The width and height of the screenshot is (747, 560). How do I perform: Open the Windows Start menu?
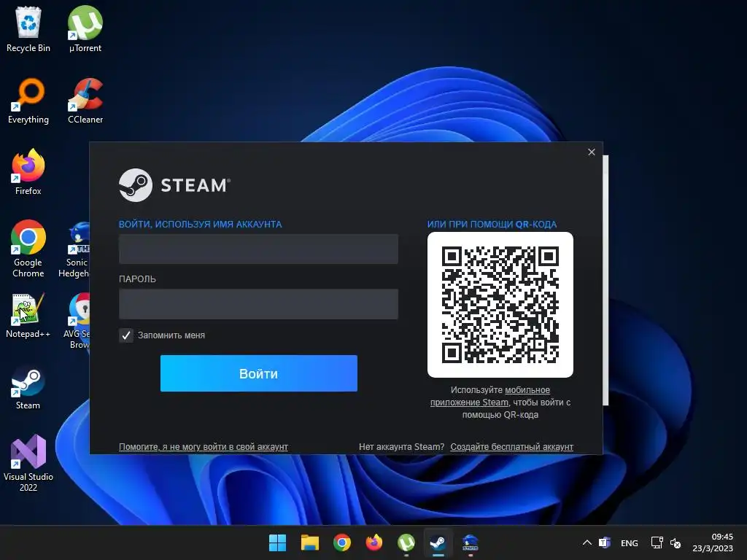pos(277,542)
